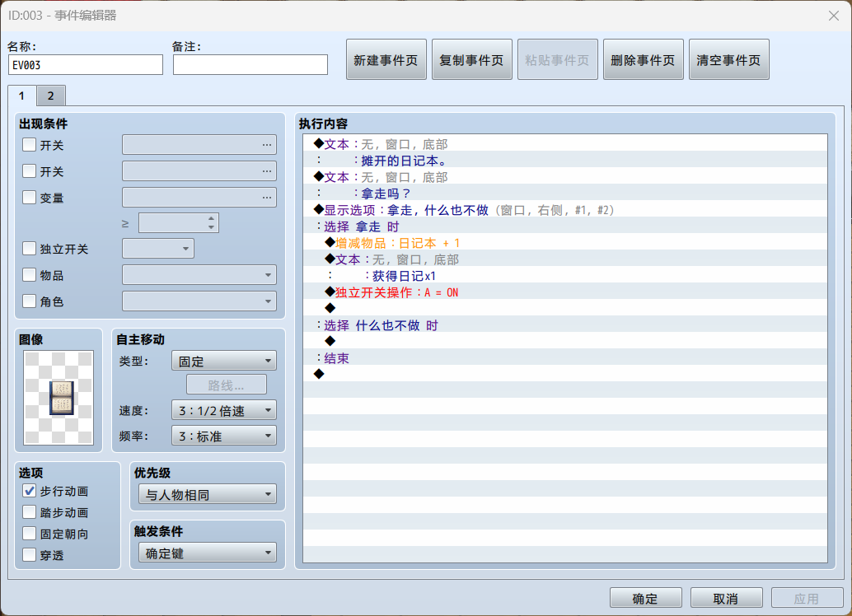Image resolution: width=852 pixels, height=616 pixels.
Task: Check the 穿透 option
Action: (x=30, y=554)
